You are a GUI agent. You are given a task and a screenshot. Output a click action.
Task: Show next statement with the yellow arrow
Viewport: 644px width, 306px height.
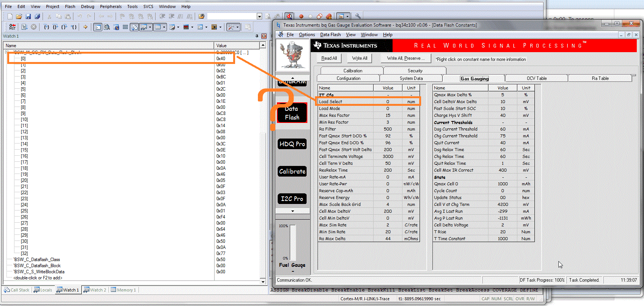coord(86,27)
